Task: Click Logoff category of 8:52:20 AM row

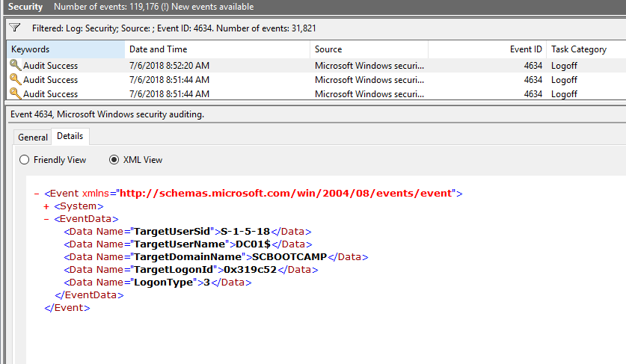Action: point(564,66)
